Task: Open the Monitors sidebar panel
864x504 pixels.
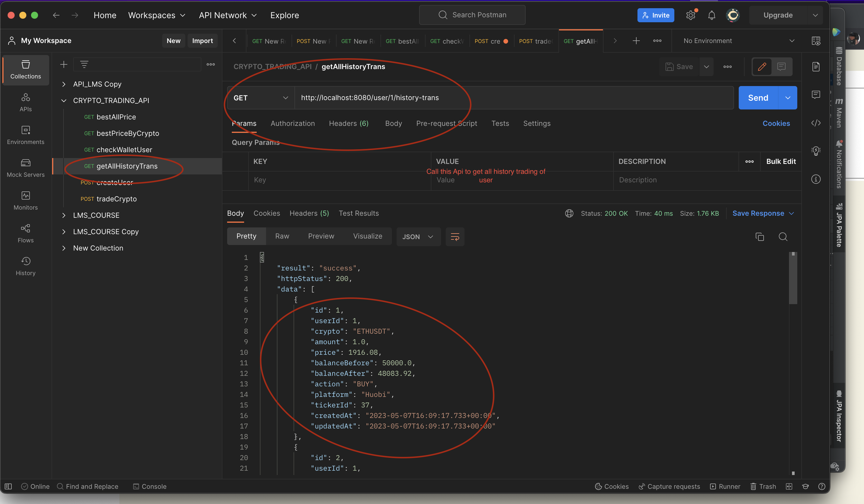Action: click(x=26, y=201)
